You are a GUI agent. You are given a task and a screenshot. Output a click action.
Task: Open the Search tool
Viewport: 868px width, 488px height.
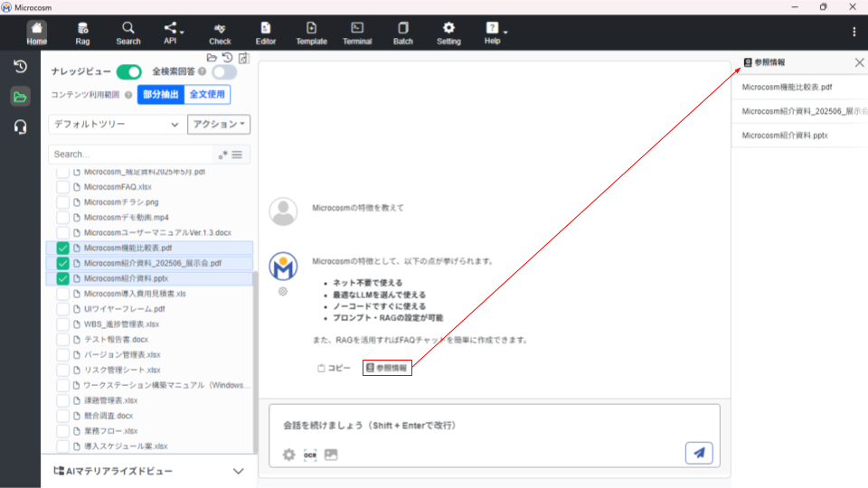point(127,33)
